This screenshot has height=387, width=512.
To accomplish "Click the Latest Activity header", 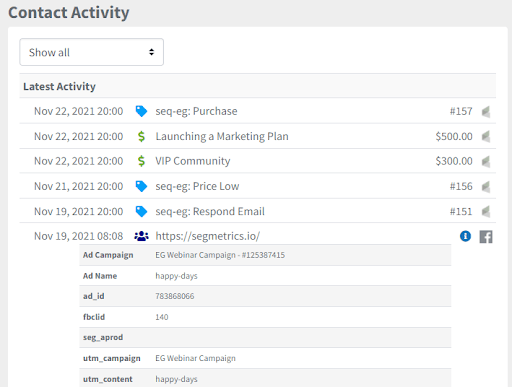I will pyautogui.click(x=59, y=86).
